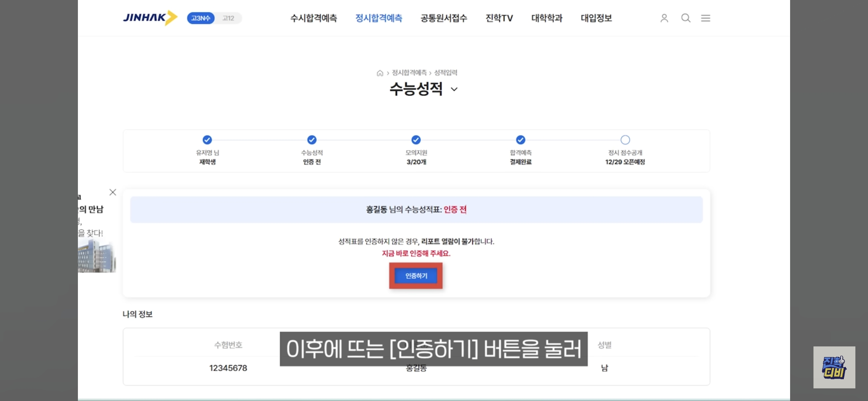This screenshot has width=868, height=401.
Task: Click the 모의지원 step checkmark
Action: tap(416, 140)
